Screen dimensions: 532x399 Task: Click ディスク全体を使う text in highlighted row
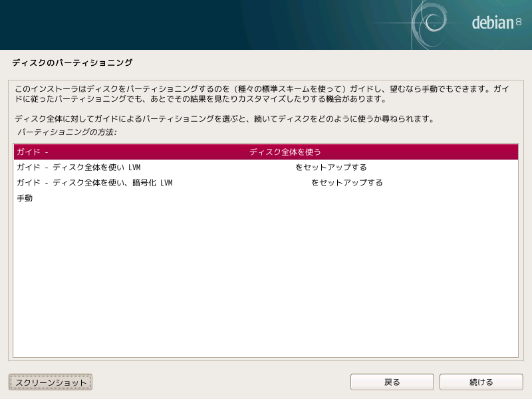click(285, 152)
